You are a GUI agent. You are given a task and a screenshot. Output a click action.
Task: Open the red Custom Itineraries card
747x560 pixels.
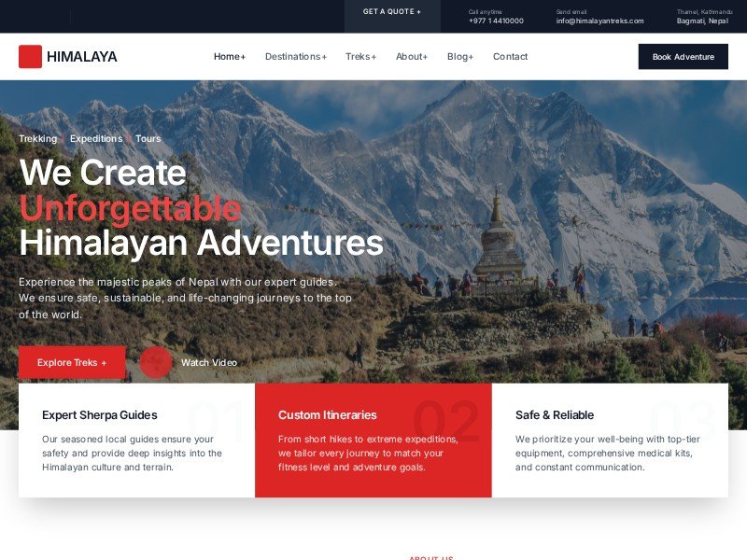tap(373, 441)
